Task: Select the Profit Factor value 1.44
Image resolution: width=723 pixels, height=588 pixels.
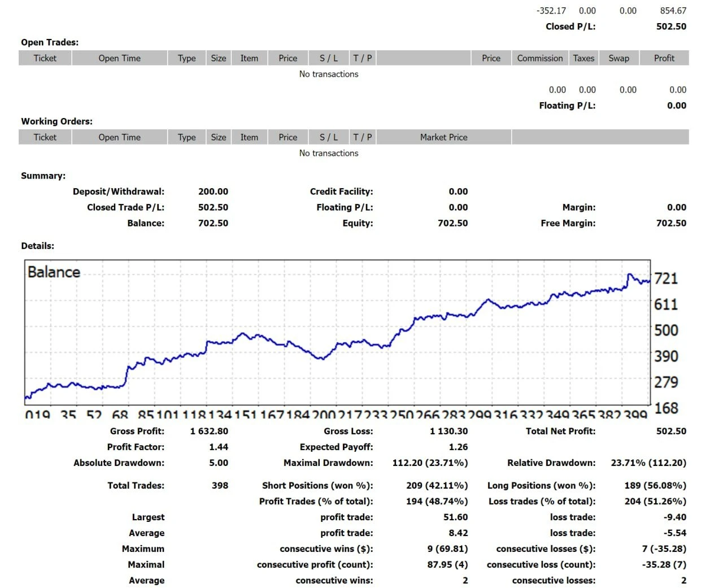Action: coord(218,447)
